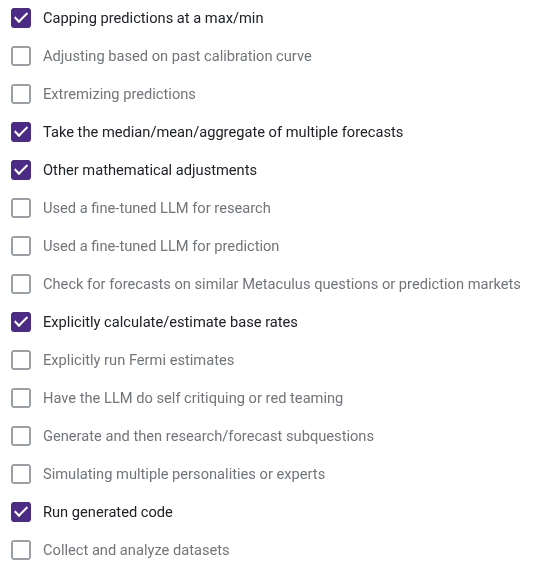
Task: Select Used a fine-tuned LLM for prediction
Action: point(21,246)
